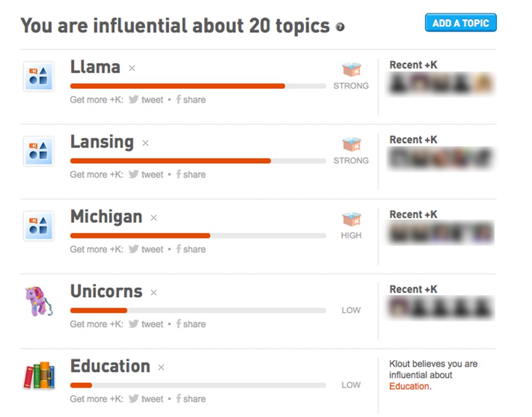Tweet to get more +K for Education
532x417 pixels.
tap(146, 399)
